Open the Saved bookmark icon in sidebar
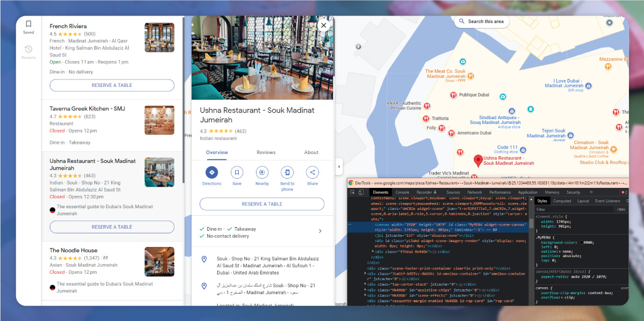Image resolution: width=644 pixels, height=321 pixels. point(28,24)
